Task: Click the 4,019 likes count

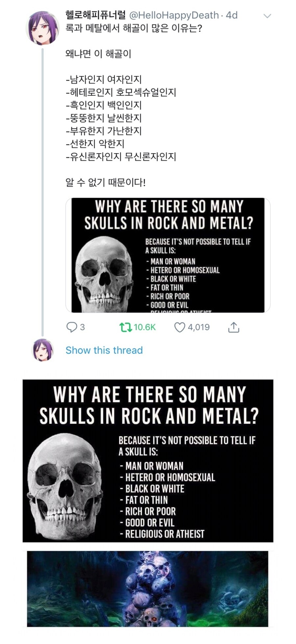Action: 199,327
